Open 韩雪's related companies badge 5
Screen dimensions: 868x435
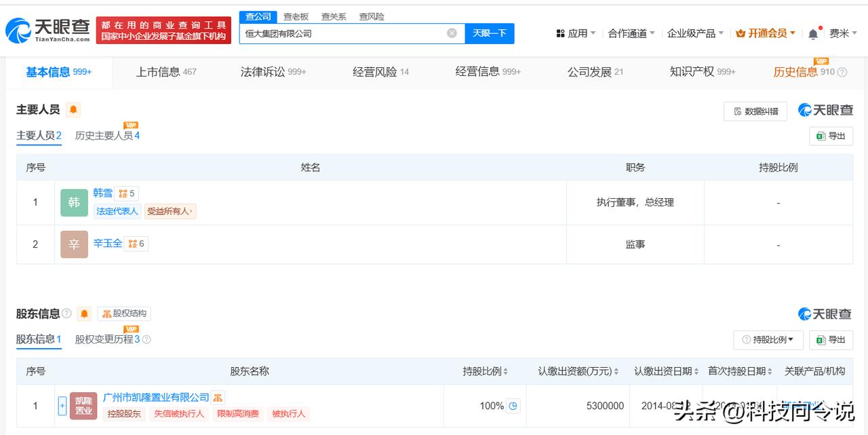127,193
